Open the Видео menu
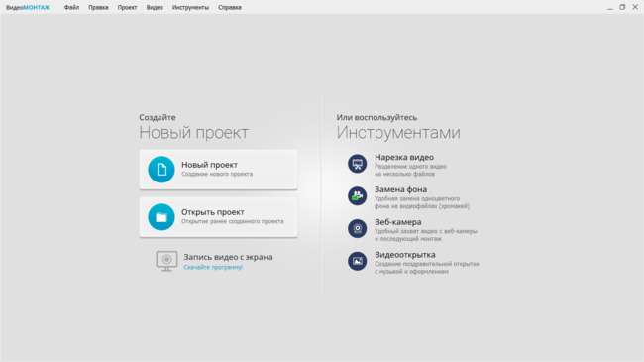Image resolution: width=644 pixels, height=362 pixels. (155, 7)
